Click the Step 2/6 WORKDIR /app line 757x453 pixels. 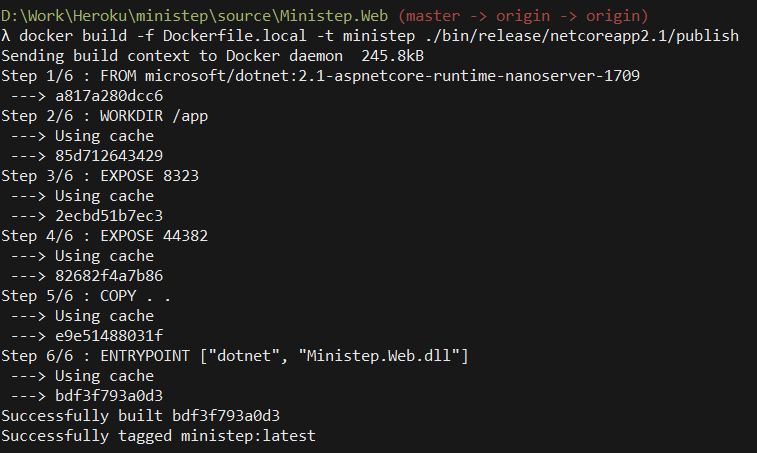click(x=88, y=116)
